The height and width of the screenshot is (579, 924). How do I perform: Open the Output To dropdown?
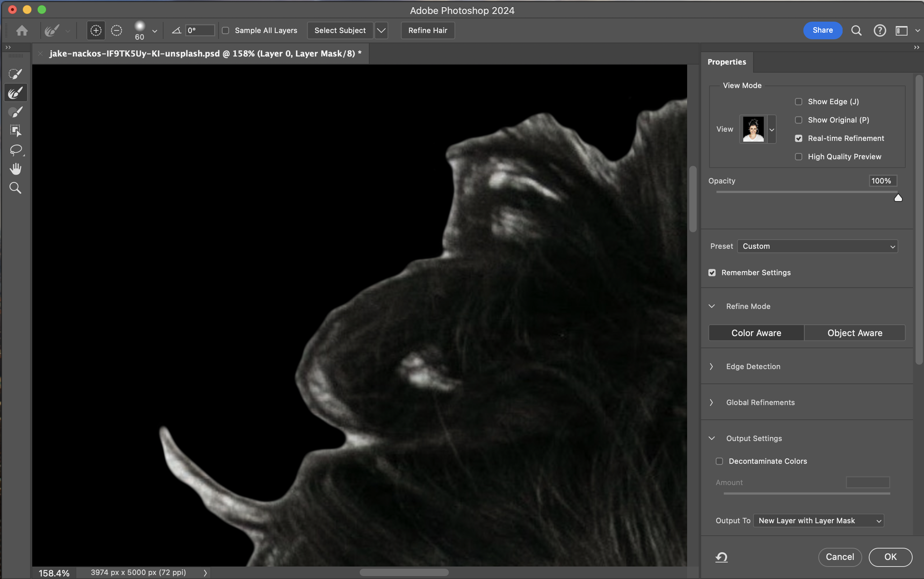point(818,520)
